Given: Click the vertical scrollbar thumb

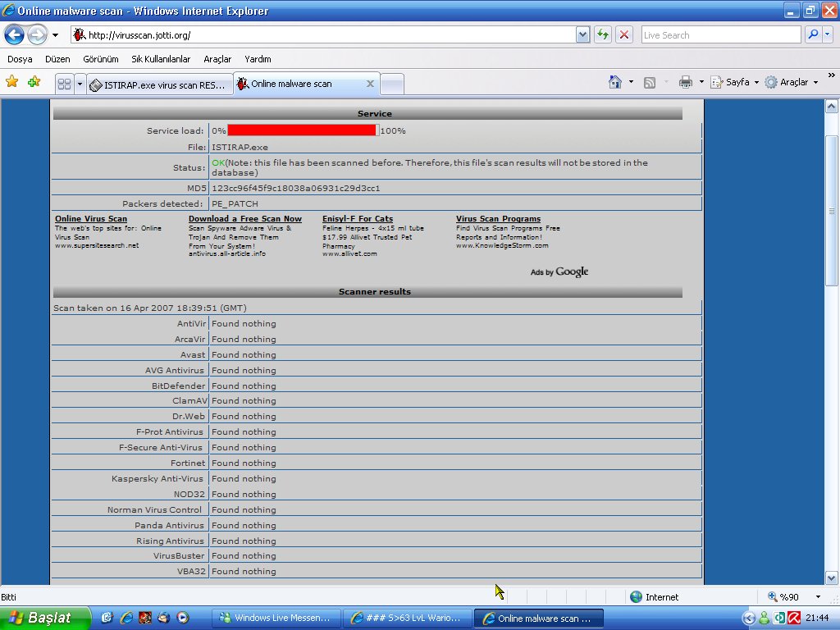Looking at the screenshot, I should [831, 211].
